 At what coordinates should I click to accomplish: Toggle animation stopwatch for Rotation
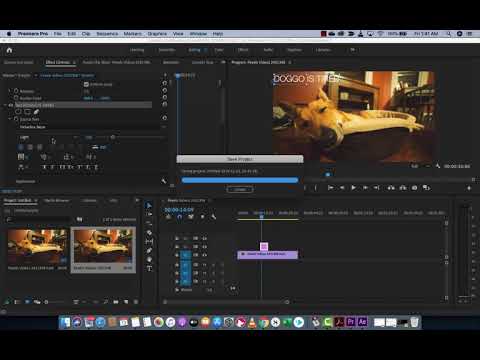coord(16,91)
